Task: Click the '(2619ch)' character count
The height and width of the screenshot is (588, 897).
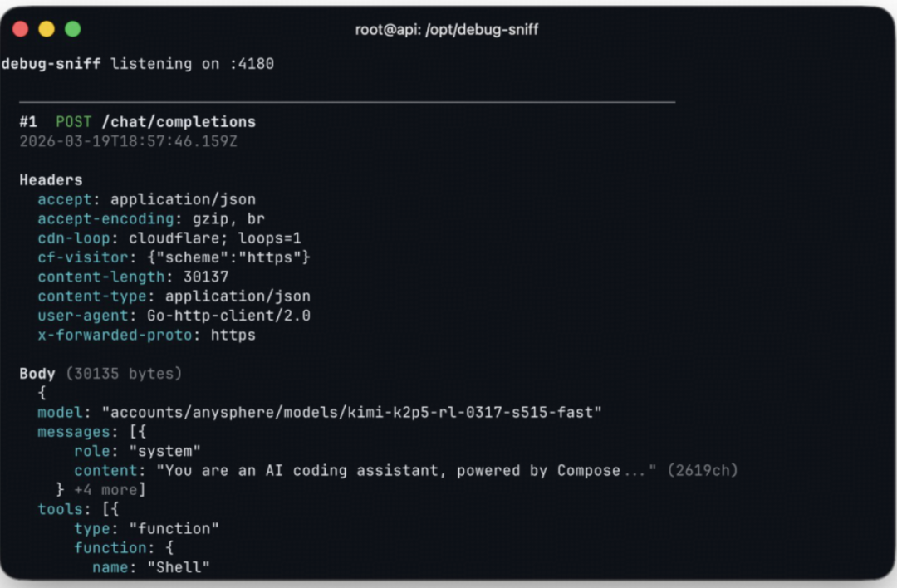Action: click(703, 471)
